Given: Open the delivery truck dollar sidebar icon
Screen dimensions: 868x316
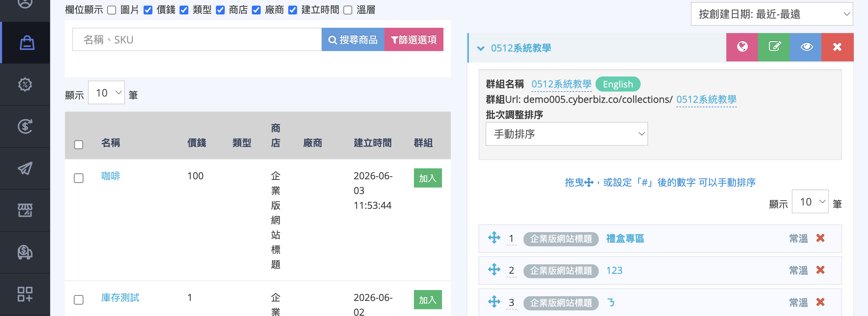Looking at the screenshot, I should (x=25, y=252).
